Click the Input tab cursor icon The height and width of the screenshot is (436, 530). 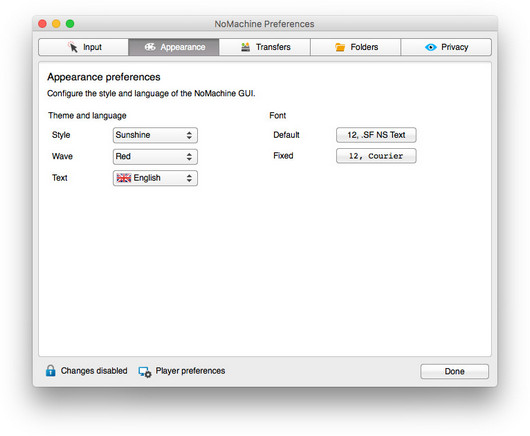click(72, 47)
